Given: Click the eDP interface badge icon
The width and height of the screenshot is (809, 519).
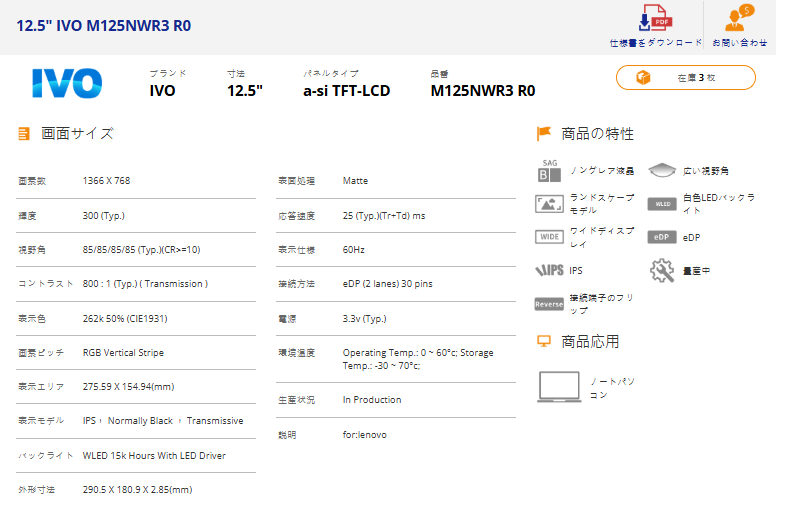Looking at the screenshot, I should click(662, 237).
